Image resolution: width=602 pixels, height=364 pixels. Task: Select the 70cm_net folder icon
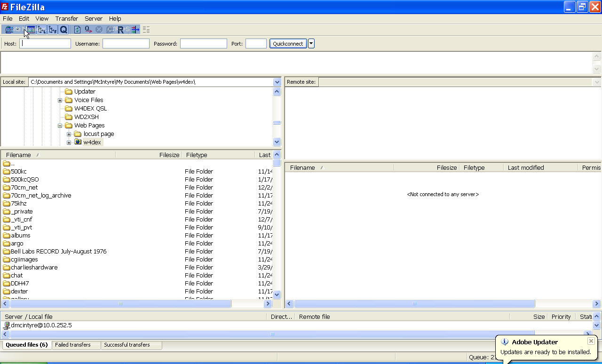click(7, 187)
